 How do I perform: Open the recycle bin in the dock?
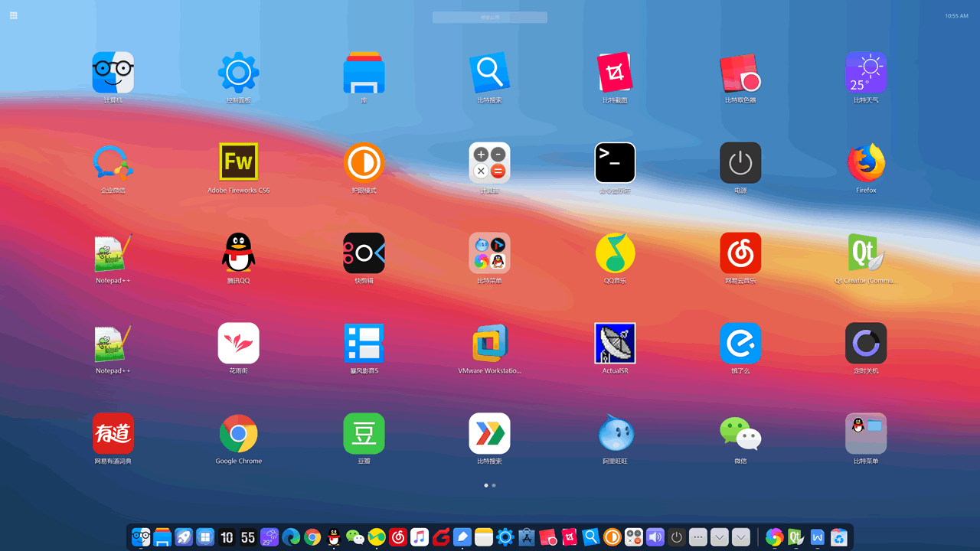point(839,537)
